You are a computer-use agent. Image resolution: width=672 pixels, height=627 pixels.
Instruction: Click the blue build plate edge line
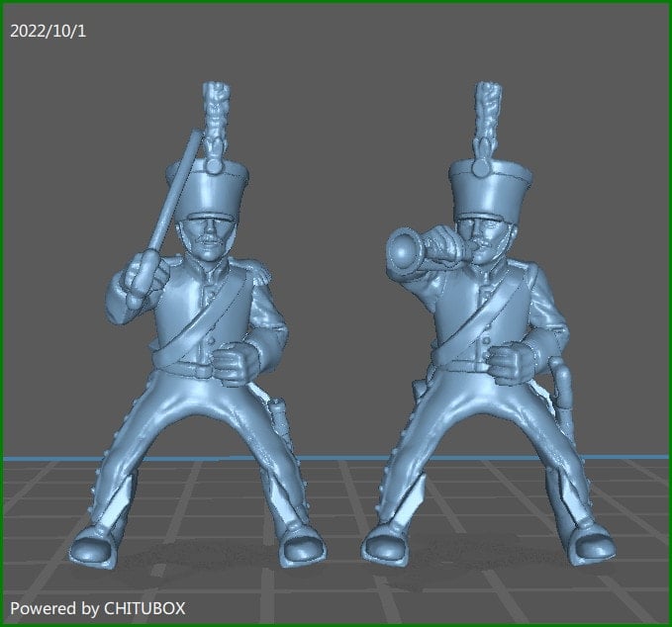(x=336, y=458)
